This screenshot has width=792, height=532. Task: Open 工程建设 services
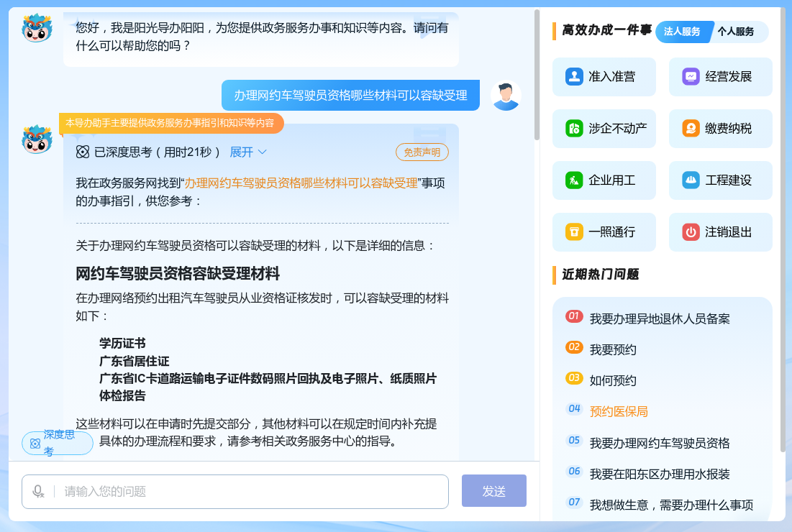[x=720, y=180]
